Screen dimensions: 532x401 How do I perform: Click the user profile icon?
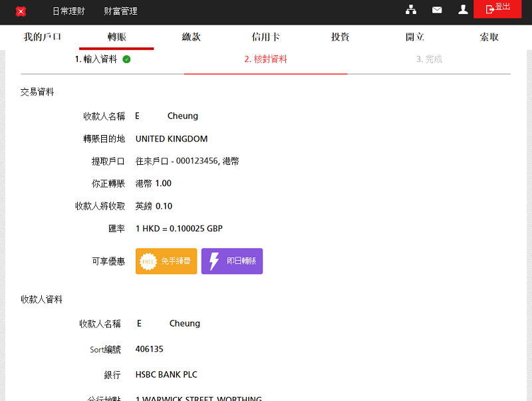[463, 10]
